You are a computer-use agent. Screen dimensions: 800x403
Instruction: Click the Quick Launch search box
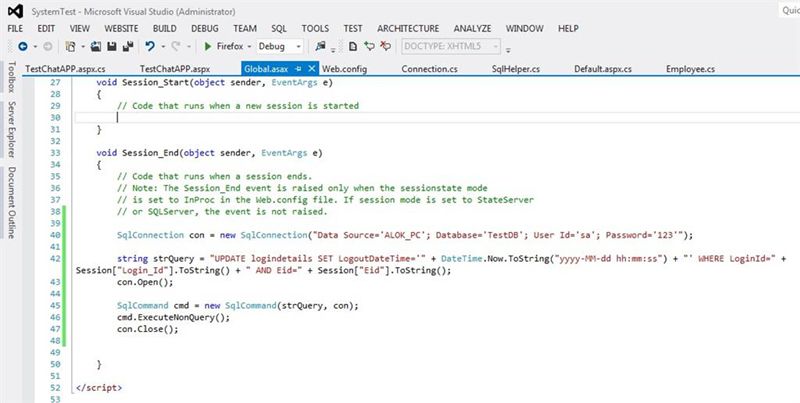tap(789, 11)
